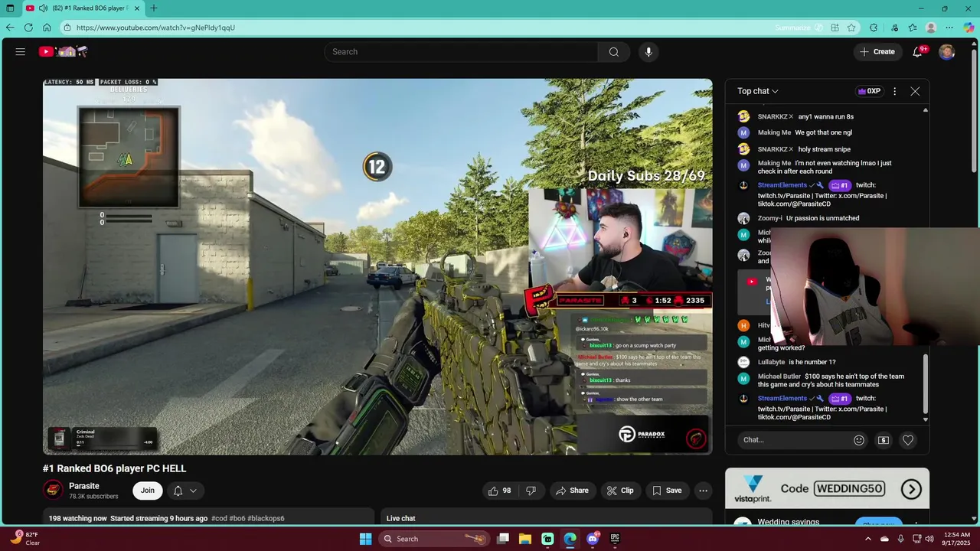This screenshot has height=551, width=980.
Task: Click the video player area
Action: 377,266
